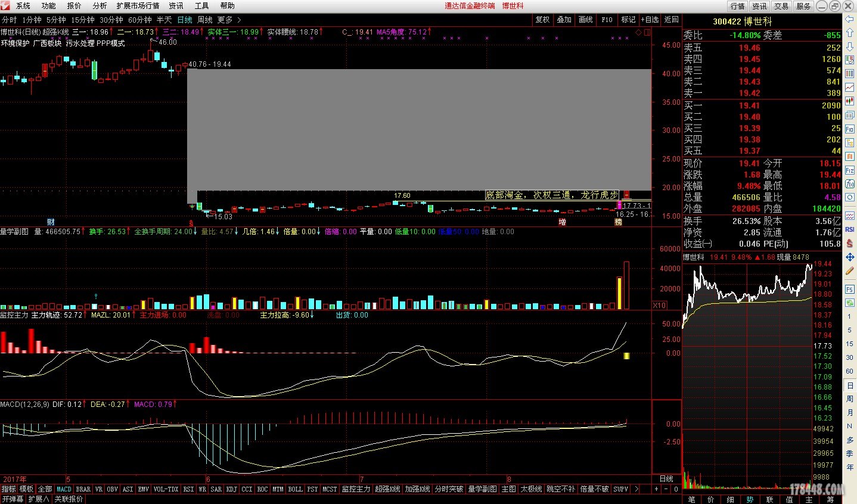Image resolution: width=857 pixels, height=504 pixels.
Task: Click the F10 company info sidebar icon
Action: 850,129
